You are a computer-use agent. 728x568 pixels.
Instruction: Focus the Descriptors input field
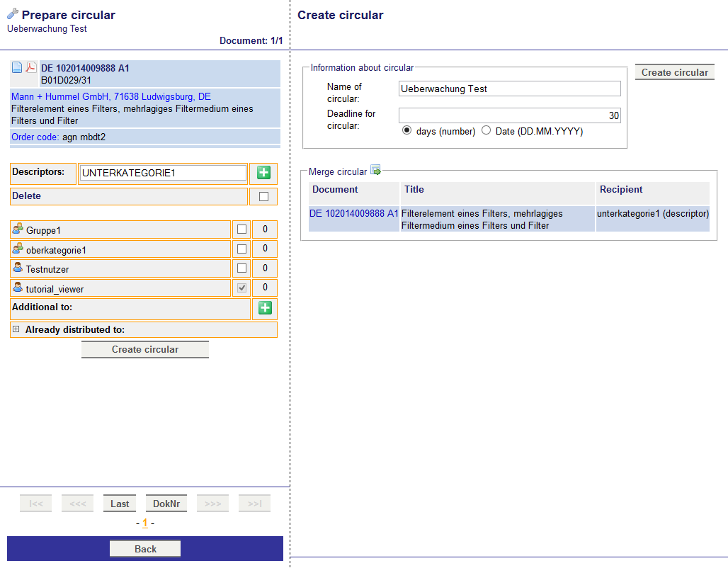point(163,173)
